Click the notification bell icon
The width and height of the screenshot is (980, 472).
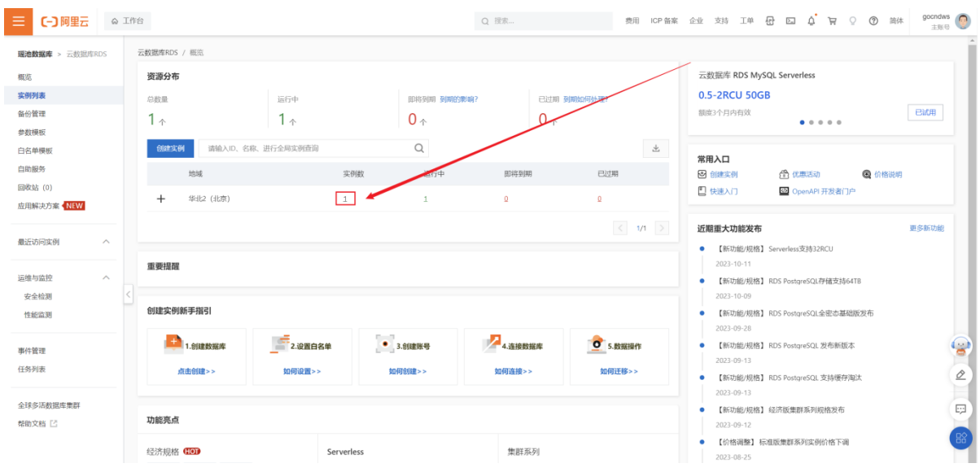pos(812,20)
